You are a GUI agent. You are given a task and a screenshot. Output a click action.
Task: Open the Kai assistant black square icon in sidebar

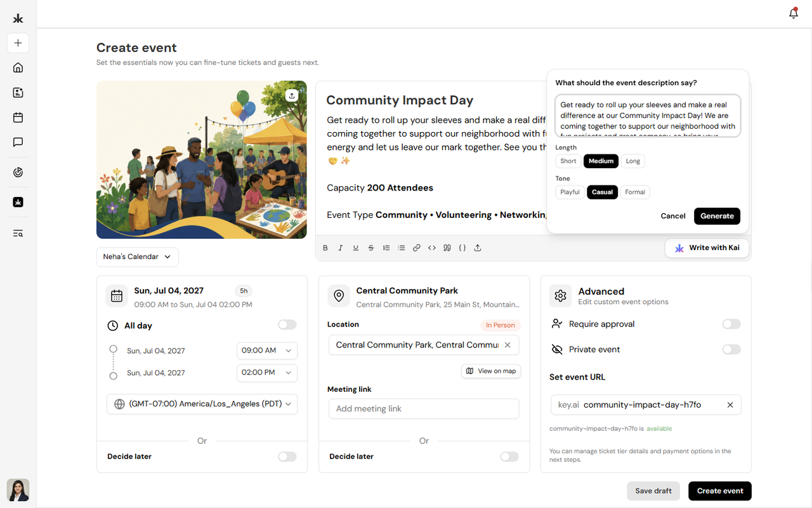tap(18, 202)
